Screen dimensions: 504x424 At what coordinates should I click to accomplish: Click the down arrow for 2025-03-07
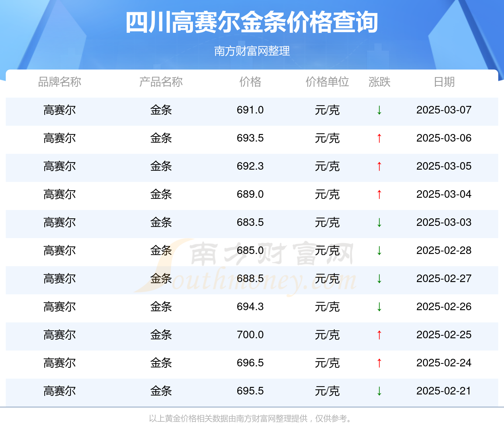(379, 110)
